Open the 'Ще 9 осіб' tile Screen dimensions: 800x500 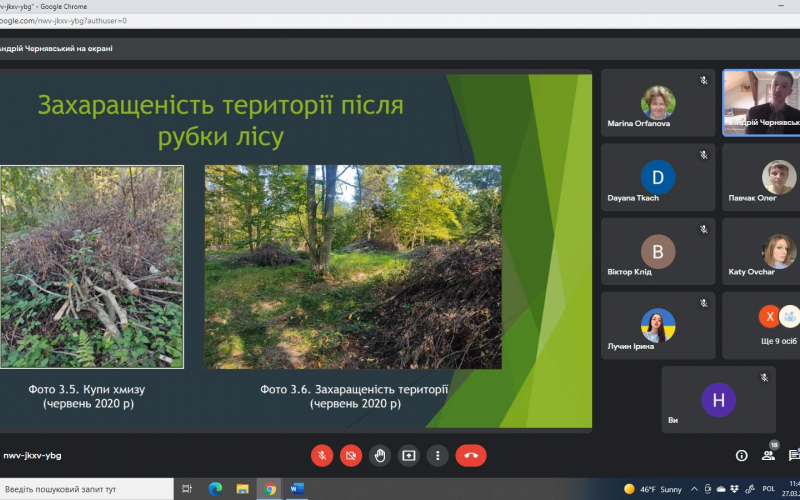click(761, 326)
